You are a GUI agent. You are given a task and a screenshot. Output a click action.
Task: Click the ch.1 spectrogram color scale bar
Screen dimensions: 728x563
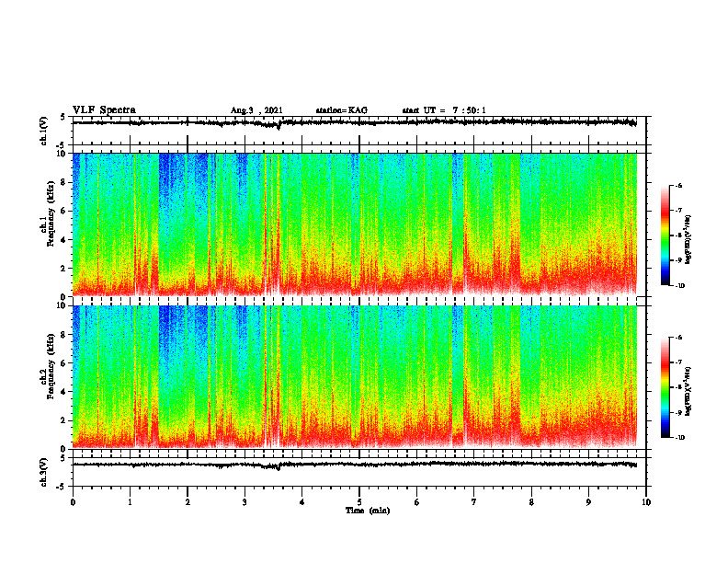pos(665,236)
